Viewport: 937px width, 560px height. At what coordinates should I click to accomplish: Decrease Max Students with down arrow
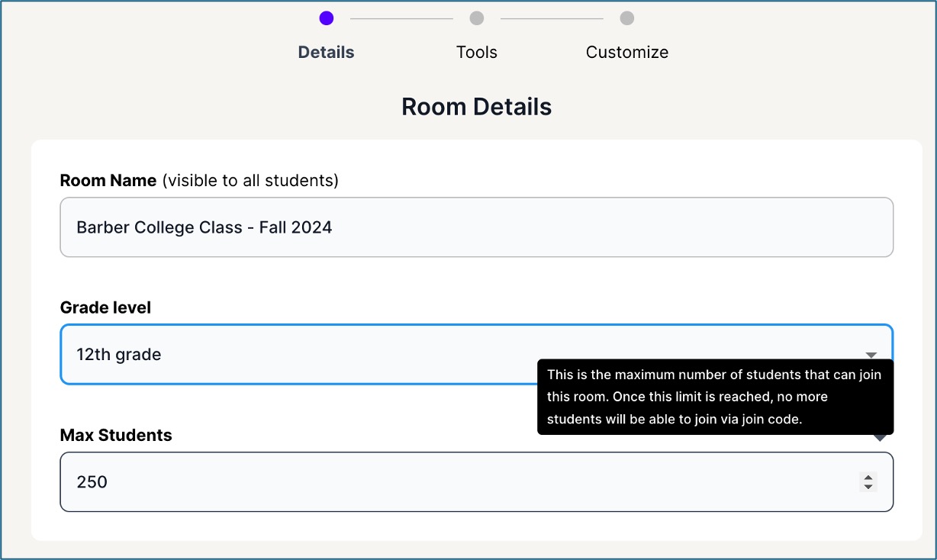click(x=868, y=487)
